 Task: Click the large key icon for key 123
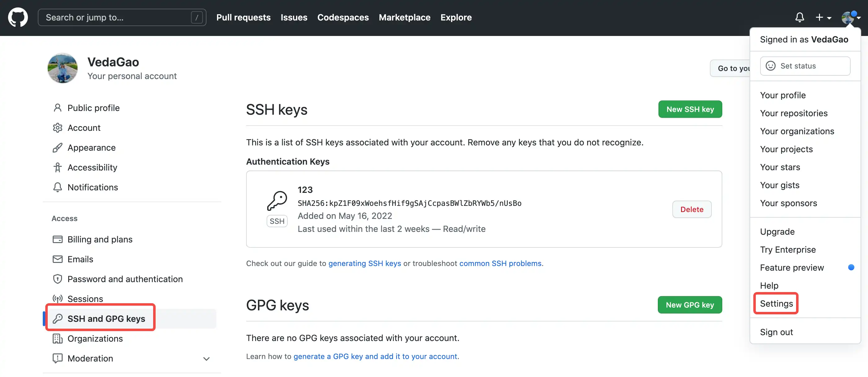277,201
